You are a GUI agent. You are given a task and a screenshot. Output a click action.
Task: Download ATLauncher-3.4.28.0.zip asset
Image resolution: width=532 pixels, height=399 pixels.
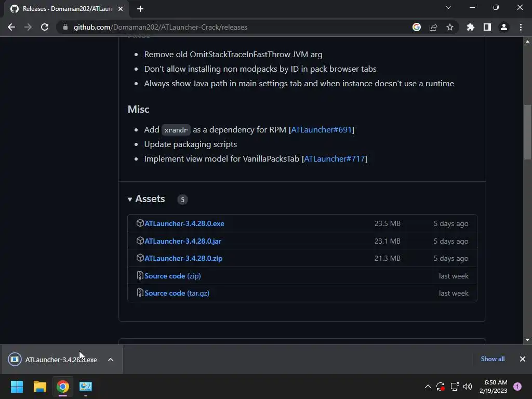point(183,258)
